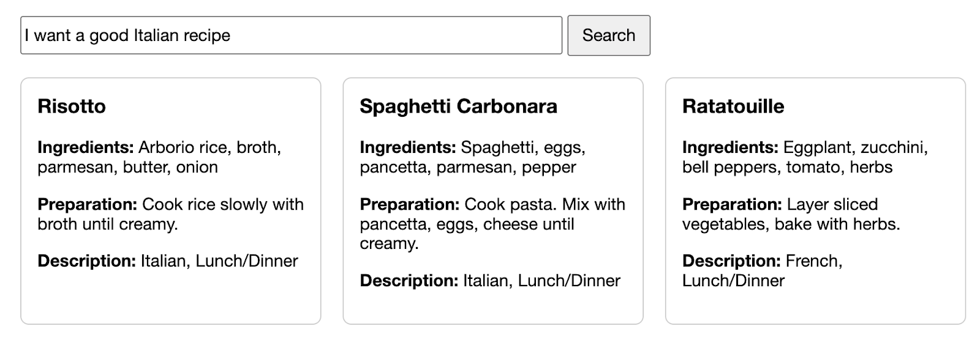This screenshot has height=337, width=980.
Task: Click the recipe search text field
Action: point(291,35)
